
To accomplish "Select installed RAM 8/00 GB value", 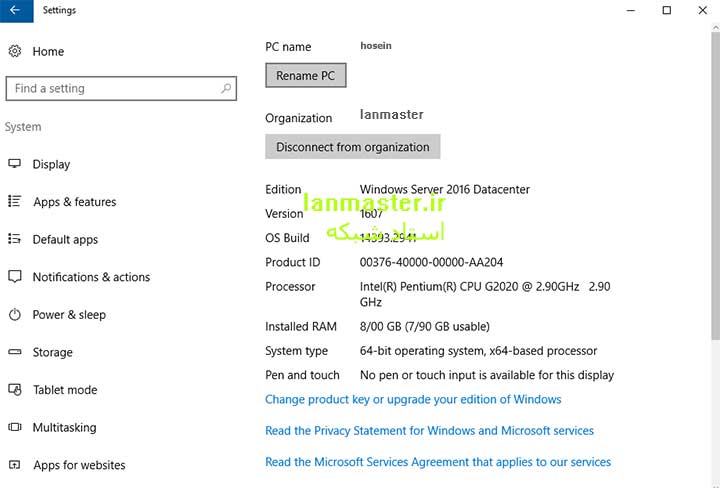I will pyautogui.click(x=425, y=326).
